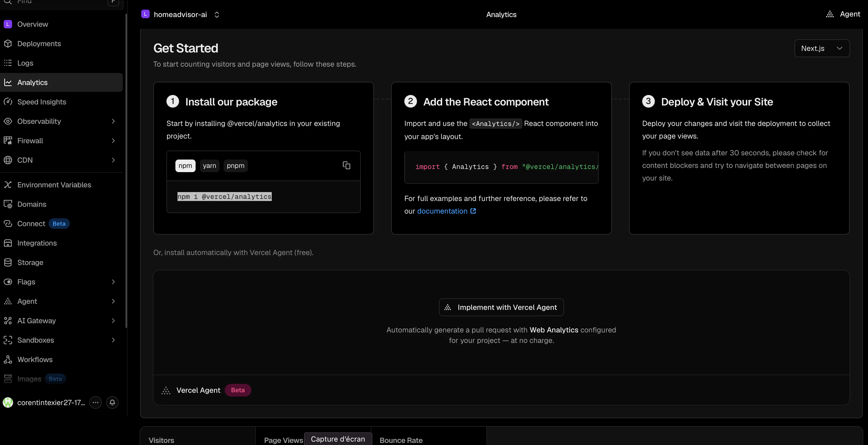
Task: Click the AI Gateway icon
Action: 8,321
